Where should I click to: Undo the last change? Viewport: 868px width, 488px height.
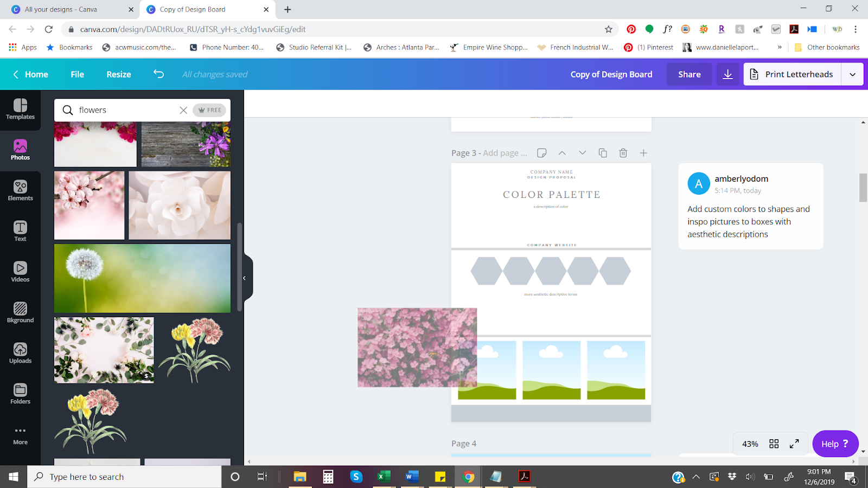tap(158, 74)
